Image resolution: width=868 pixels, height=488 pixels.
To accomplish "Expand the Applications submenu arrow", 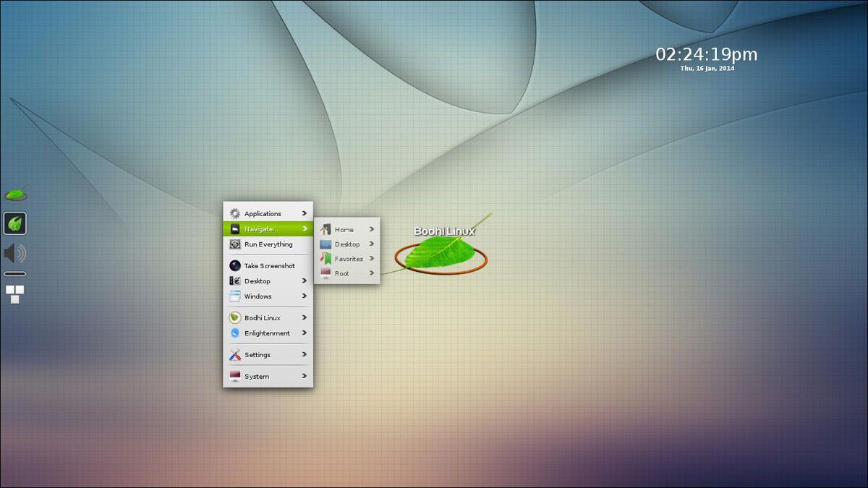I will click(305, 213).
